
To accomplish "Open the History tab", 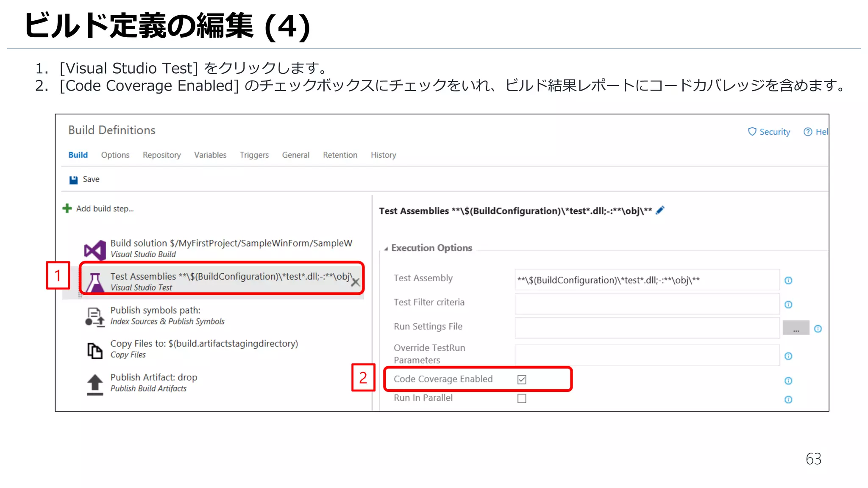I will [x=384, y=155].
